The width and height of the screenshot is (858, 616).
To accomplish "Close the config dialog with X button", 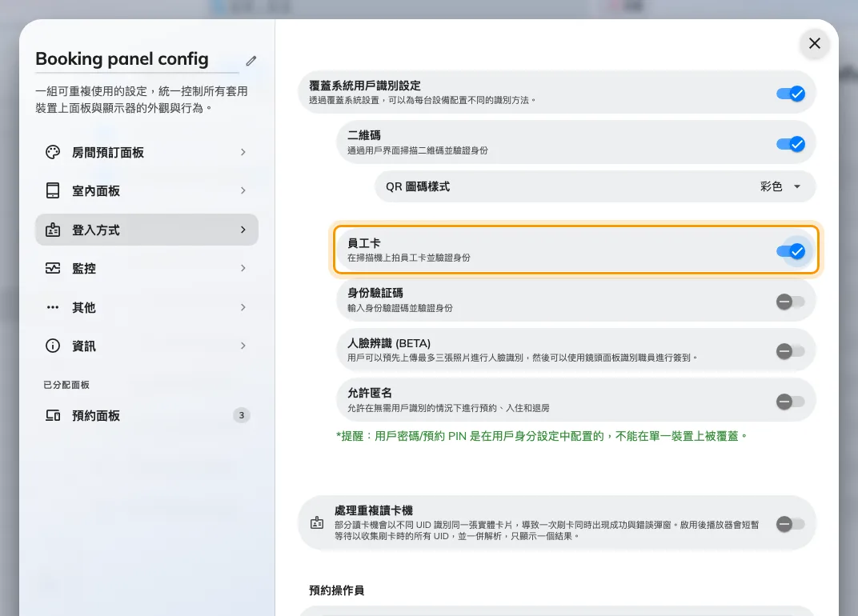I will [814, 43].
